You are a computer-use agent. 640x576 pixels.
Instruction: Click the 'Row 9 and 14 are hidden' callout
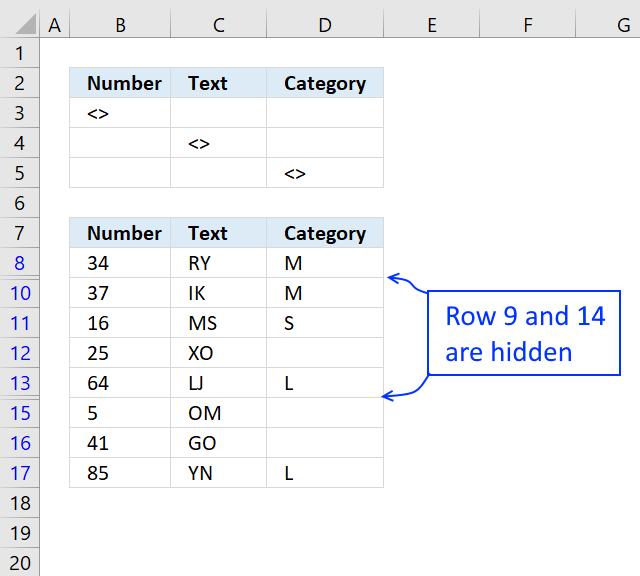(x=524, y=333)
